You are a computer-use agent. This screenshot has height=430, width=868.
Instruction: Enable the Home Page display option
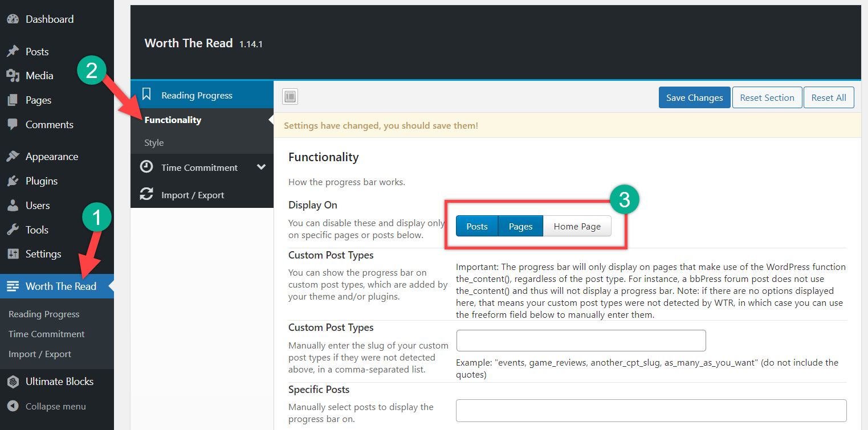tap(576, 226)
